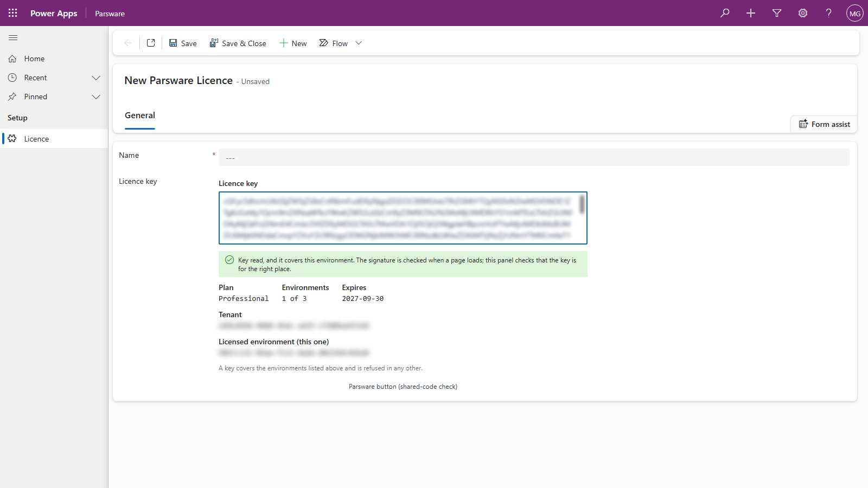Image resolution: width=868 pixels, height=488 pixels.
Task: Open search using the magnifier icon
Action: [725, 13]
